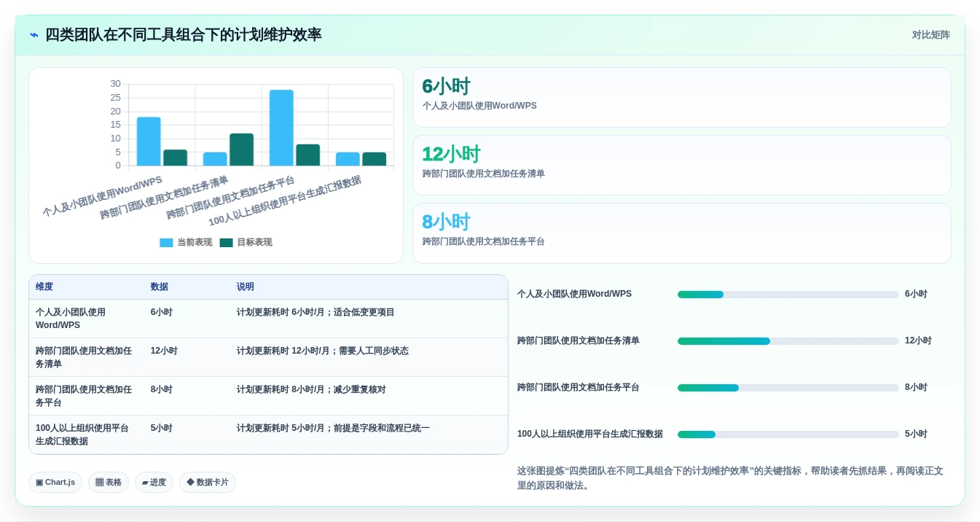Viewport: 980px width, 522px height.
Task: Click the lightning bolt icon beside the title
Action: (x=34, y=35)
